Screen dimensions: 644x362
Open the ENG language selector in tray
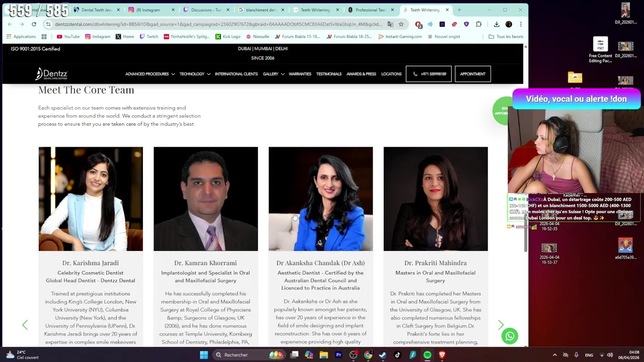tap(589, 355)
